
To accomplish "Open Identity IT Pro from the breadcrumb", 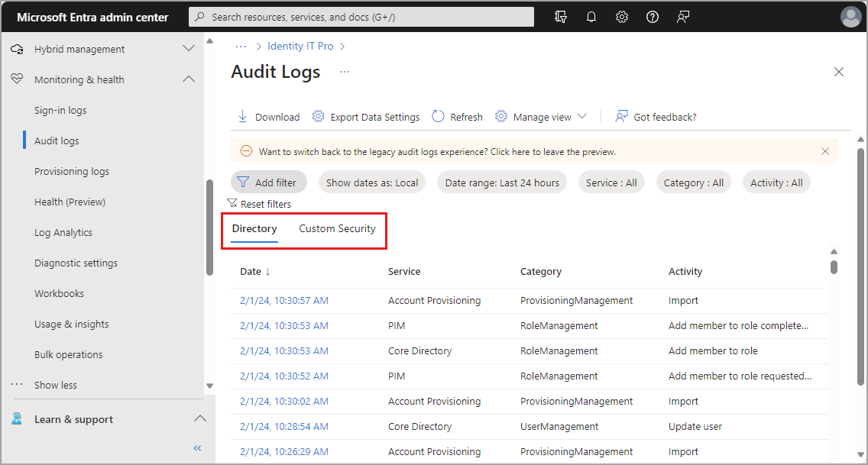I will pyautogui.click(x=300, y=46).
